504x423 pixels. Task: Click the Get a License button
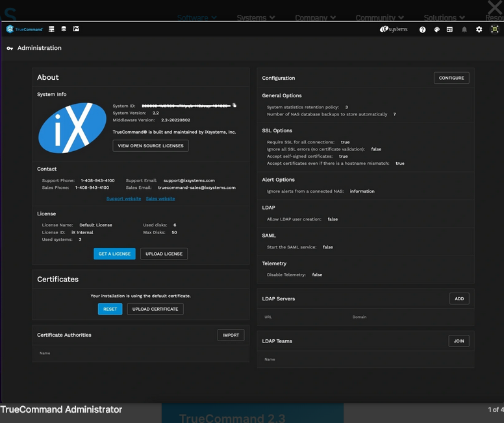point(114,254)
